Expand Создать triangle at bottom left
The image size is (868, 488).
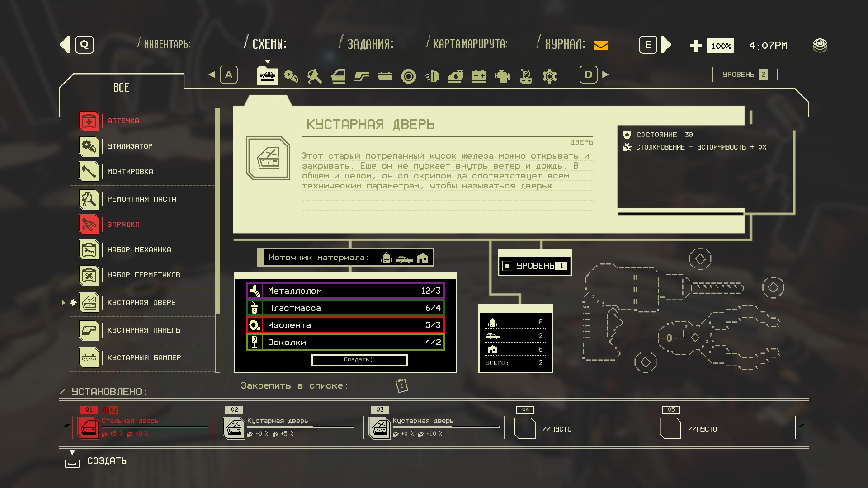coord(72,452)
